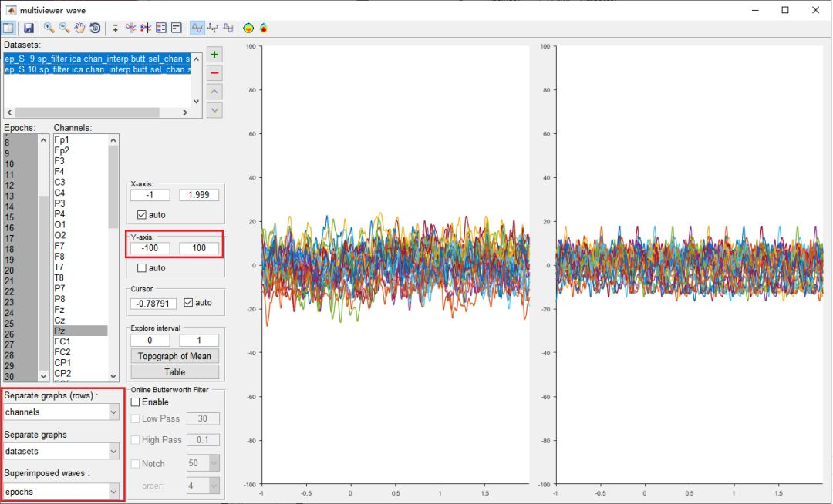Click the 2D headplot topography icon
The width and height of the screenshot is (833, 504).
[x=248, y=28]
